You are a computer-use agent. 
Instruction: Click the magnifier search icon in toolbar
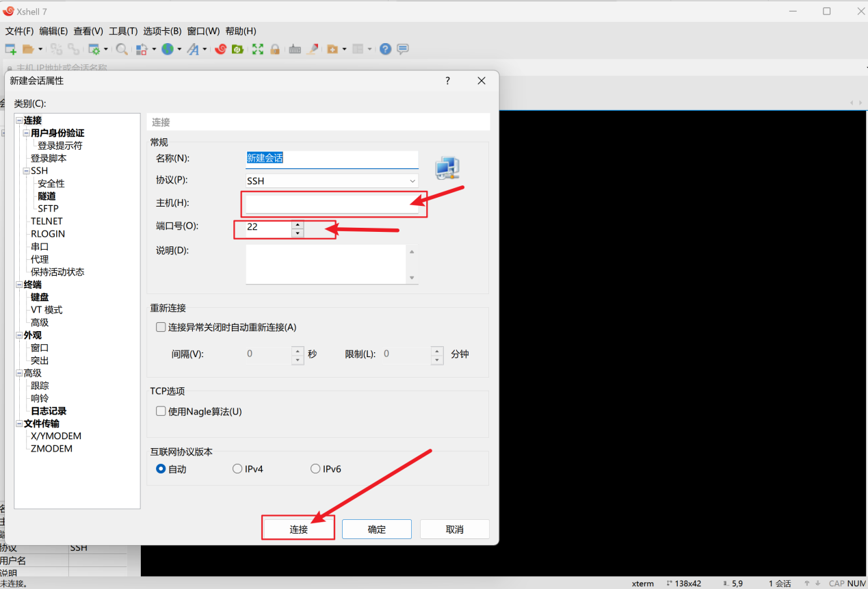coord(121,49)
